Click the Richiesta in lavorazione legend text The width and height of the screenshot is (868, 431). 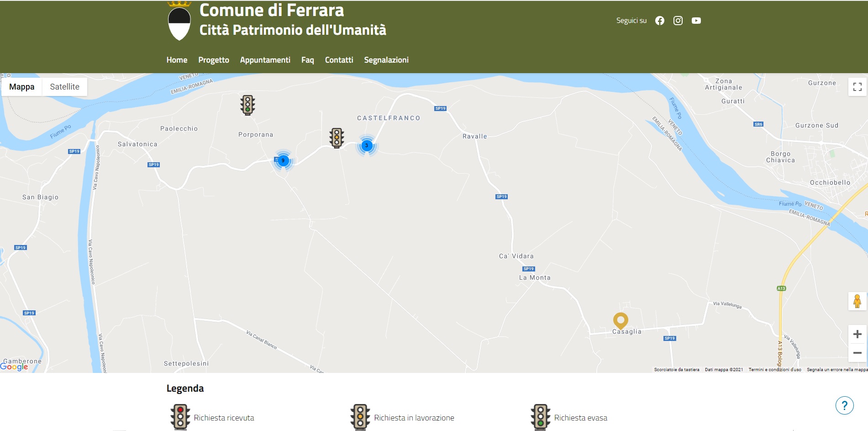[x=414, y=418]
